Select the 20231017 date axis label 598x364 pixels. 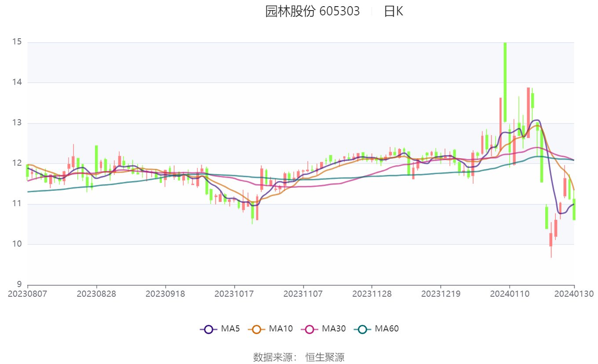point(234,294)
